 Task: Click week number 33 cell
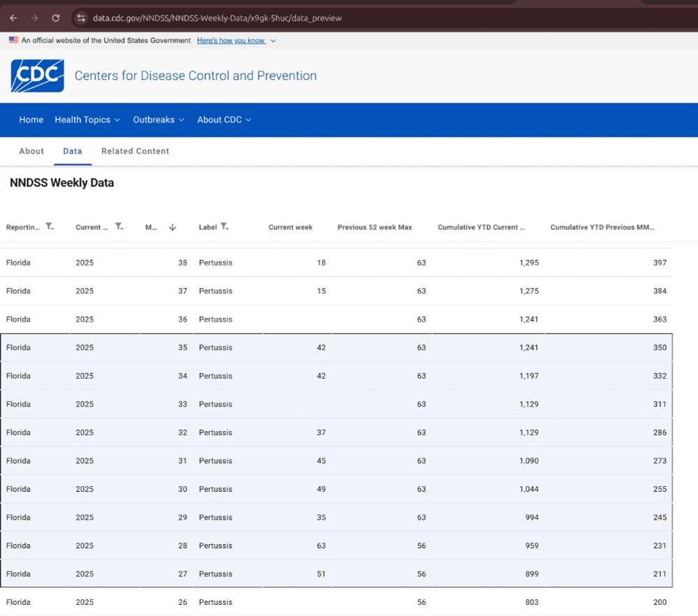(182, 405)
